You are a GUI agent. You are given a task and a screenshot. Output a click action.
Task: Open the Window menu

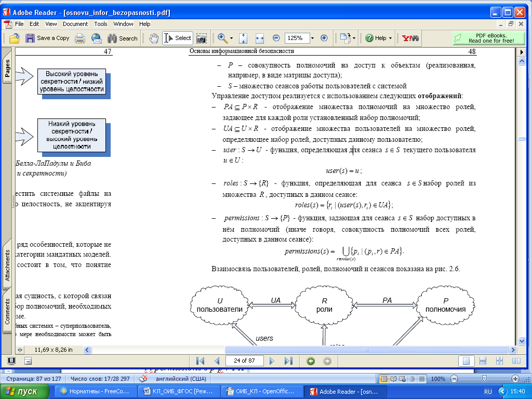[123, 24]
